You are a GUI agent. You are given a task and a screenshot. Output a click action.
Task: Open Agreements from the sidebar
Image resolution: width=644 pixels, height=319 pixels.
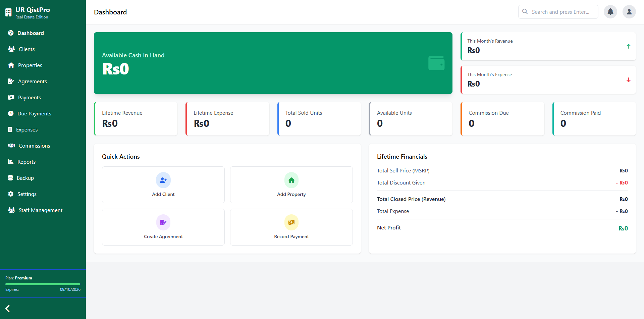tap(33, 81)
